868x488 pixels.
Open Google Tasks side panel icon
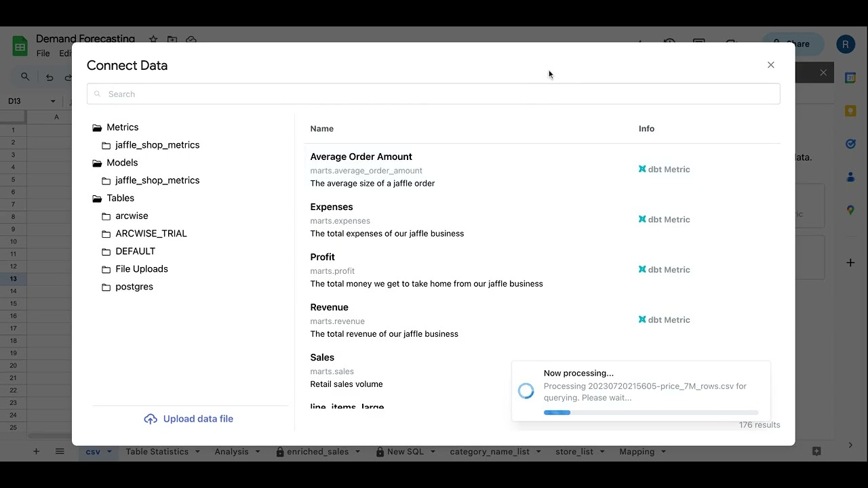(x=850, y=144)
